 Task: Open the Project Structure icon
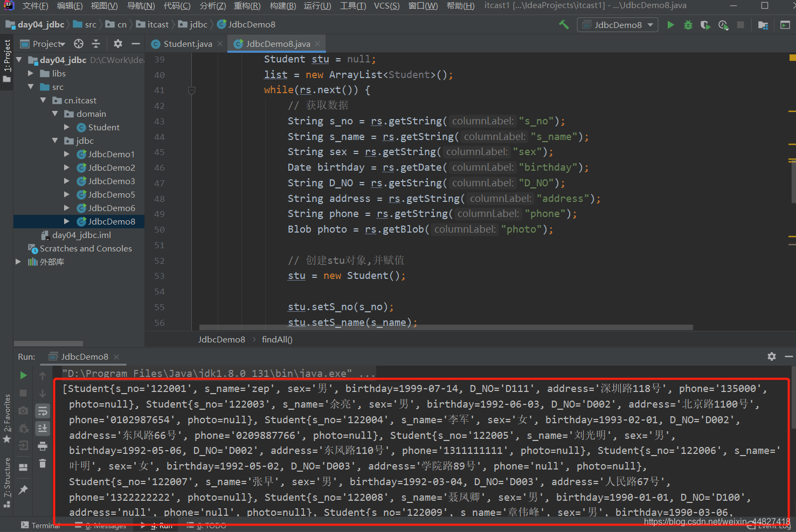[763, 25]
